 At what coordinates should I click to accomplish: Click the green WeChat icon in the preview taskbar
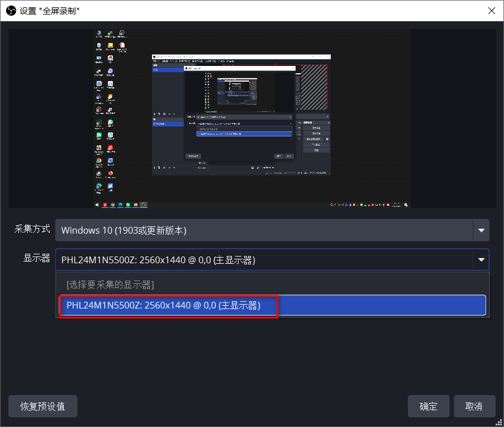(x=128, y=205)
